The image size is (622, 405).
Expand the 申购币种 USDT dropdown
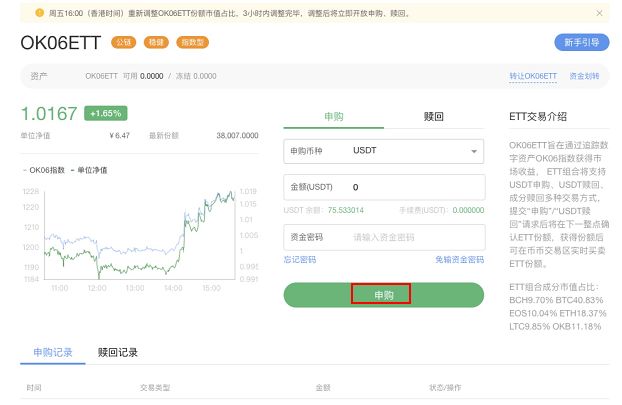coord(384,151)
